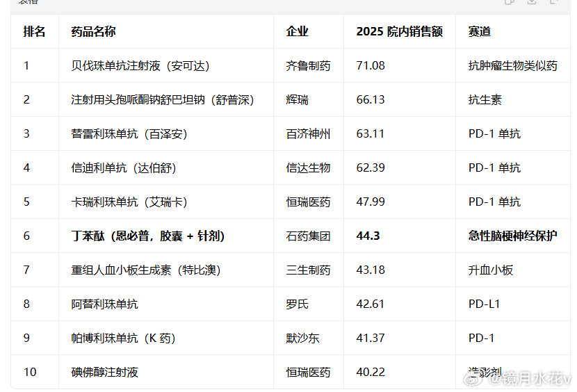Select drug name 重组人血小板生成素（特比澳）
577x392 pixels.
coord(146,270)
